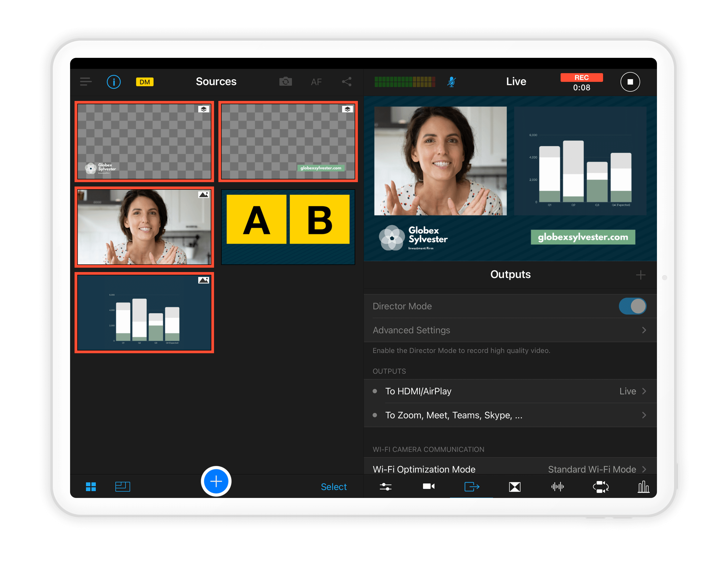The height and width of the screenshot is (569, 728).
Task: Open To HDMI/AirPlay output settings
Action: (x=510, y=391)
